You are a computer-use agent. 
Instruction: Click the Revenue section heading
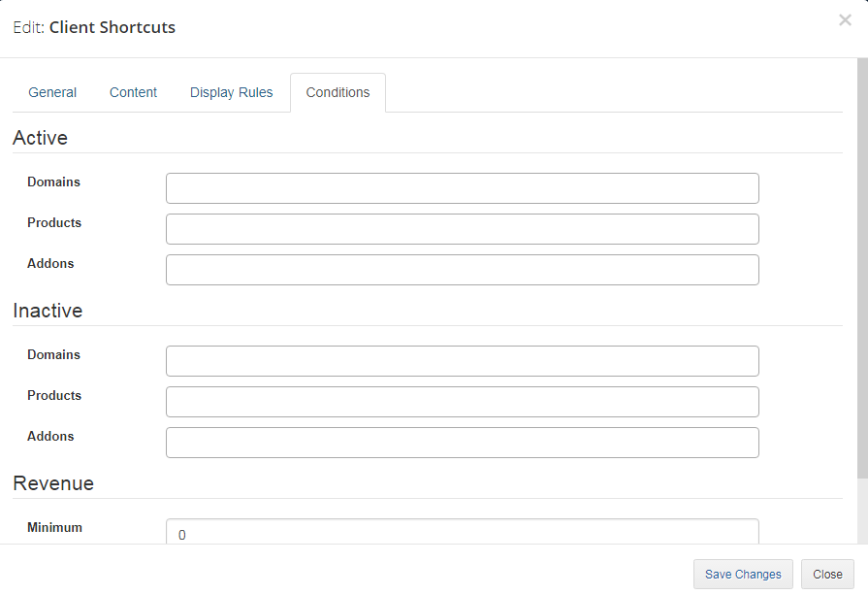[x=53, y=483]
